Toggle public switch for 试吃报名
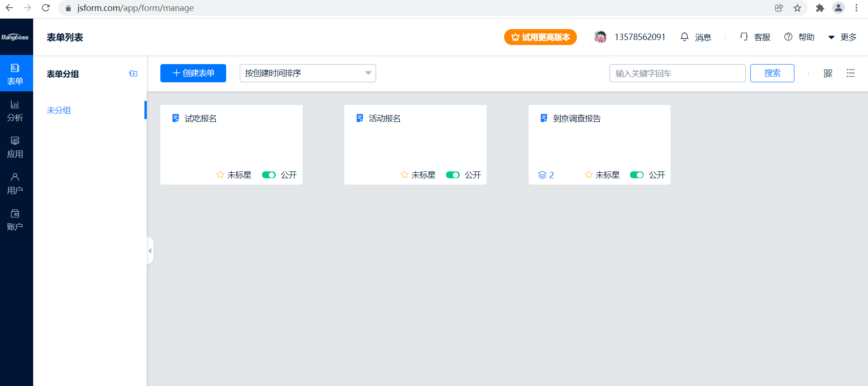 [269, 175]
